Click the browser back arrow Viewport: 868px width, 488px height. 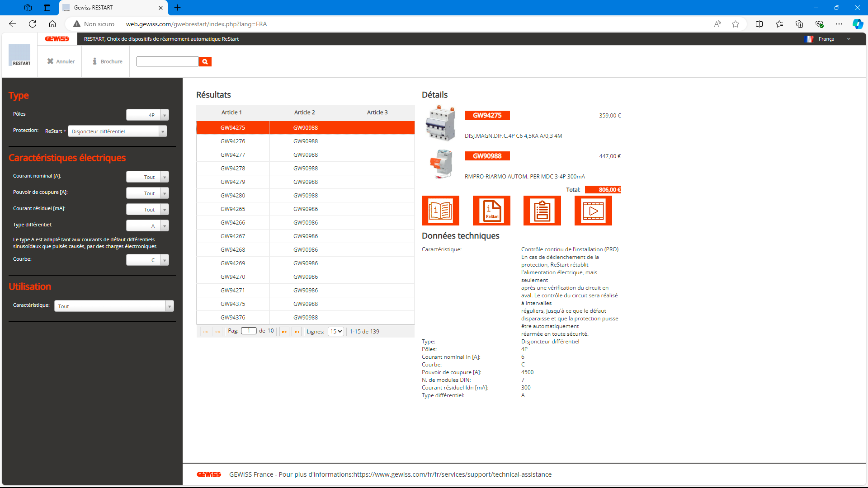click(x=13, y=24)
